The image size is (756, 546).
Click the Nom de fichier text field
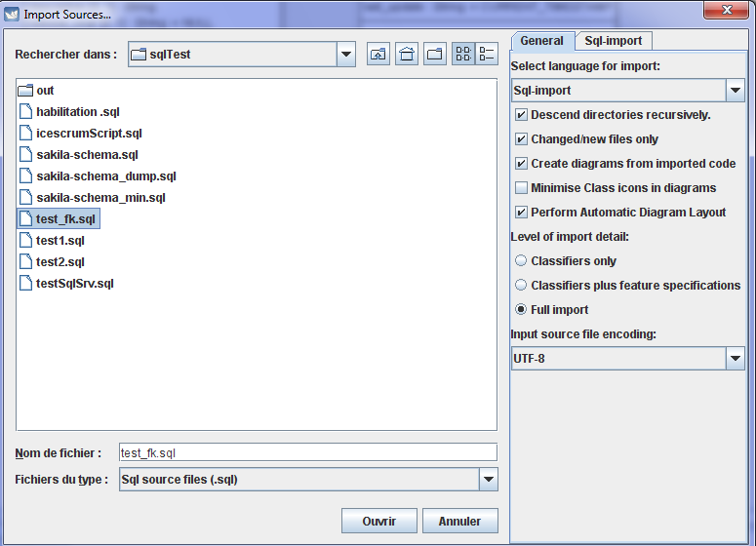(x=308, y=452)
